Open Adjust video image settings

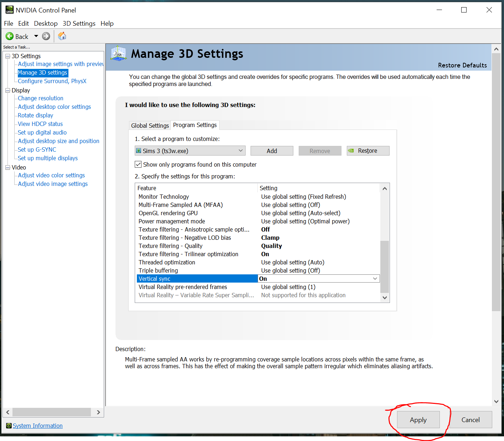point(53,184)
